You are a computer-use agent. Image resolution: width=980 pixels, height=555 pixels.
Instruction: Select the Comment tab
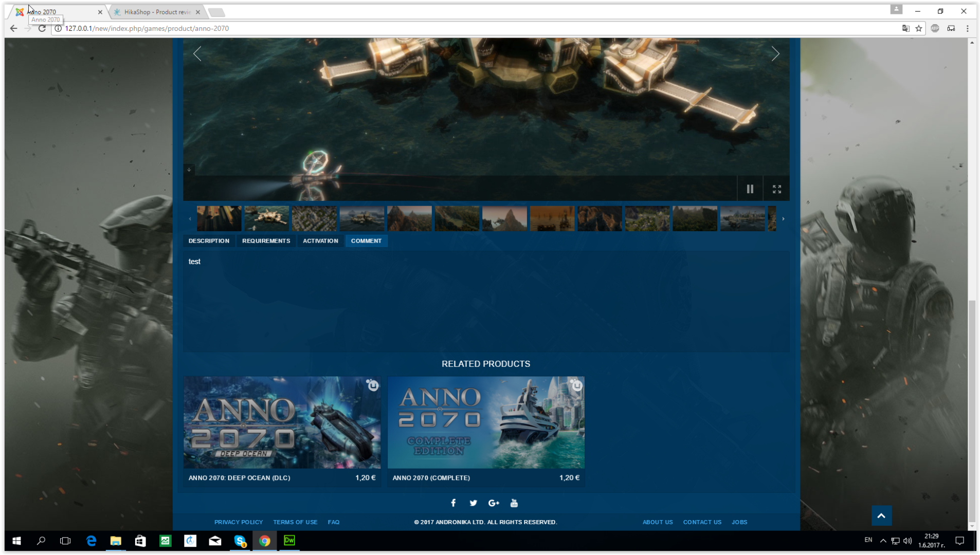click(366, 241)
